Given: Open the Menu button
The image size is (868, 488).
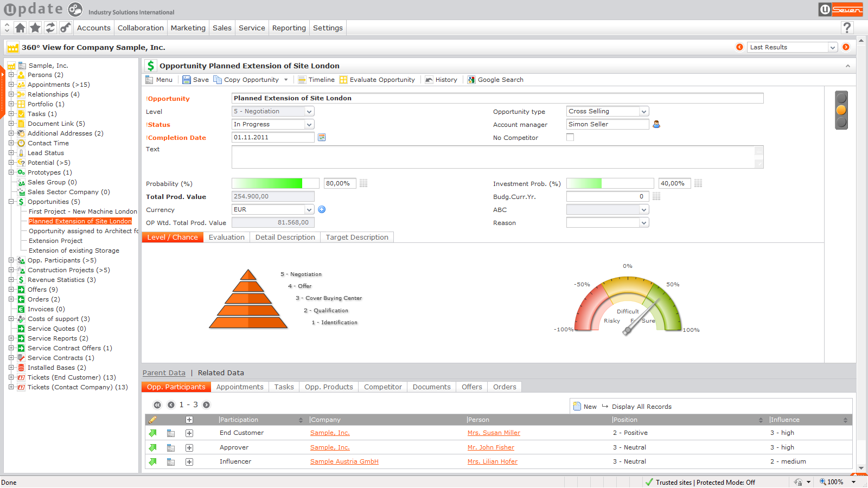Looking at the screenshot, I should [x=159, y=80].
